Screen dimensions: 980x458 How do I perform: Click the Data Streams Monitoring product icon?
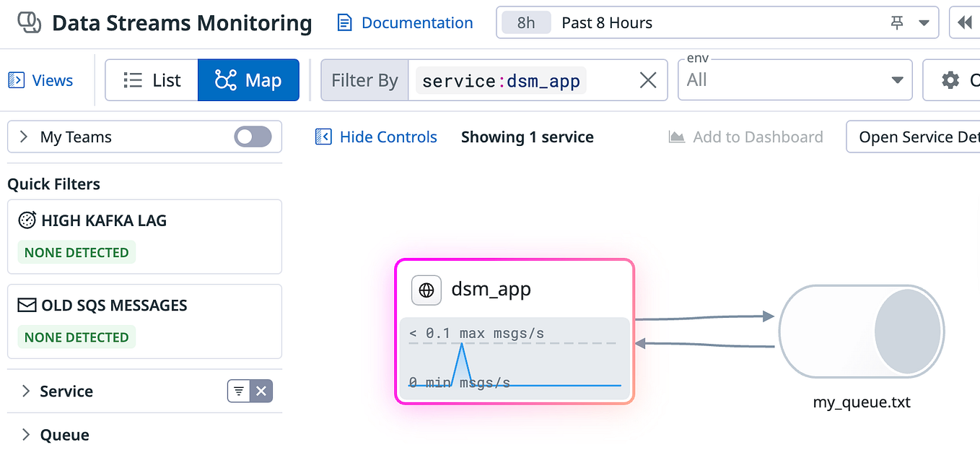pos(27,22)
